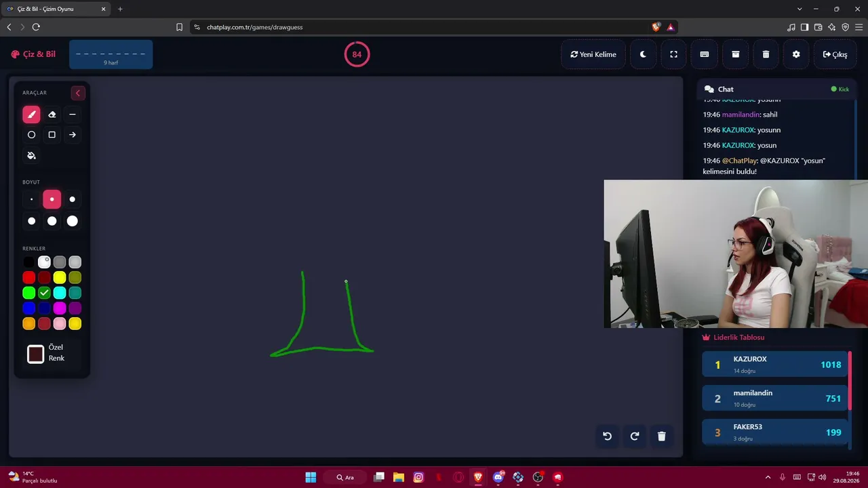The image size is (868, 488).
Task: Choose the third brush size
Action: [x=73, y=199]
